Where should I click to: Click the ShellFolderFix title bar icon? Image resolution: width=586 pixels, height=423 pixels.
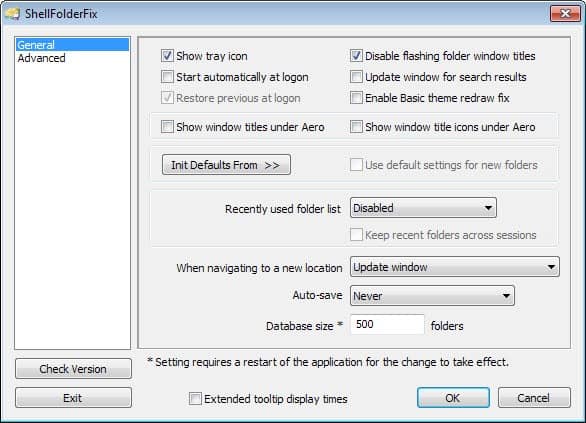[x=13, y=14]
